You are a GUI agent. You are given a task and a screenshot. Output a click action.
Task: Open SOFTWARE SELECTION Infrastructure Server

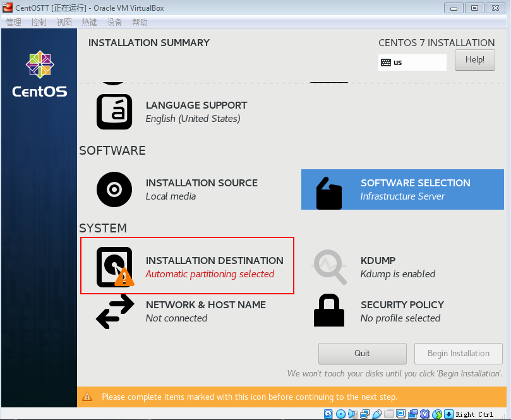coord(402,189)
